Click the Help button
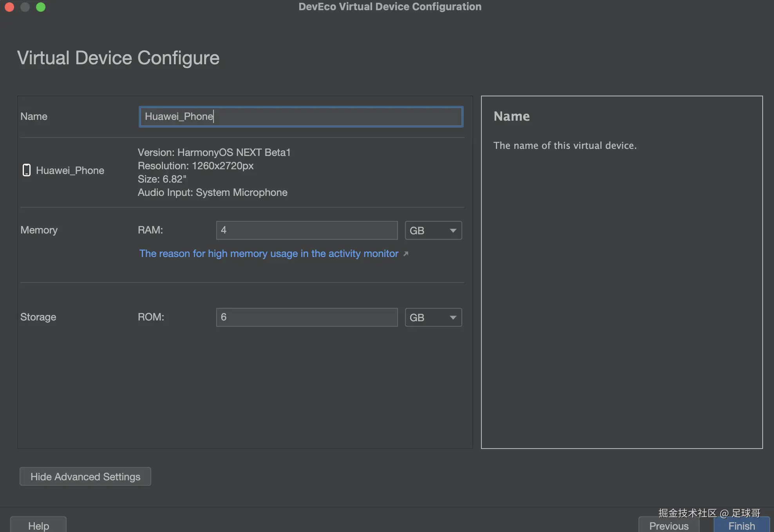774x532 pixels. [x=38, y=525]
